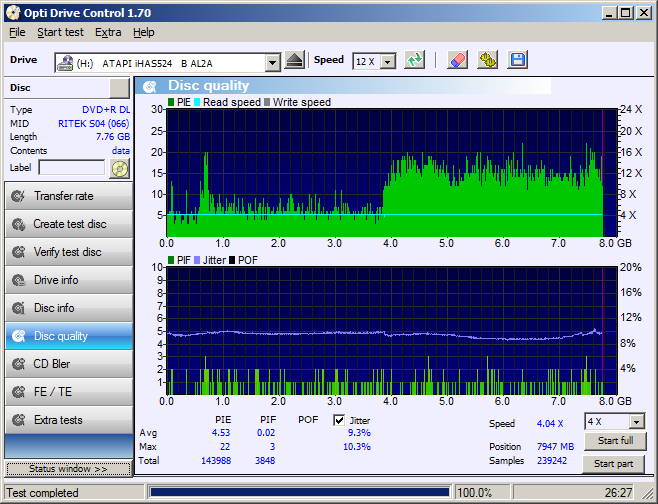Click the Start part button
This screenshot has width=658, height=504.
[614, 464]
